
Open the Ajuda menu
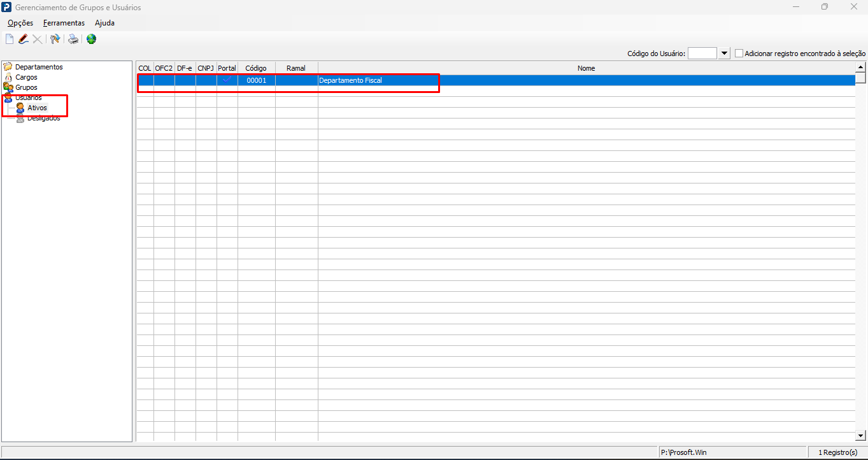[104, 23]
